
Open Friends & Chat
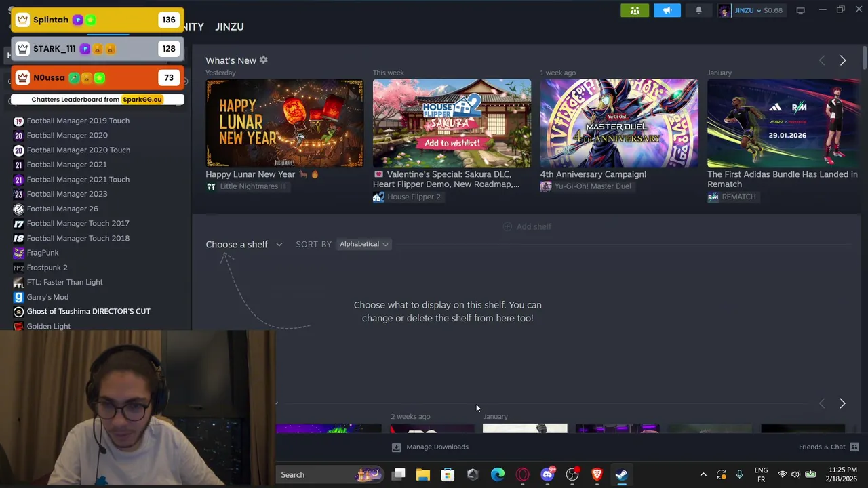point(829,447)
